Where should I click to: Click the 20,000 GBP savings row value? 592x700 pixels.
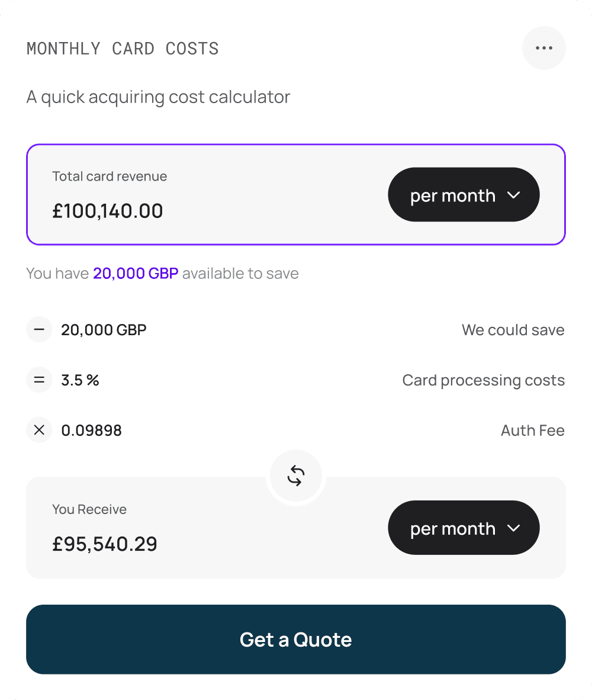coord(104,330)
